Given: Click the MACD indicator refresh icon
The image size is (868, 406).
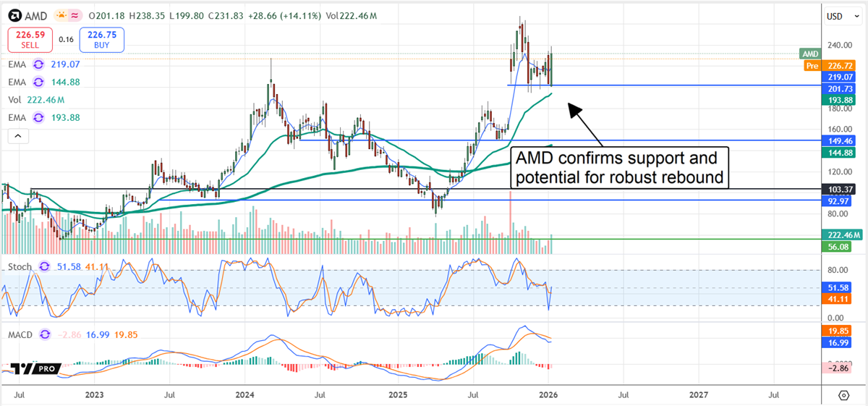Looking at the screenshot, I should (45, 335).
